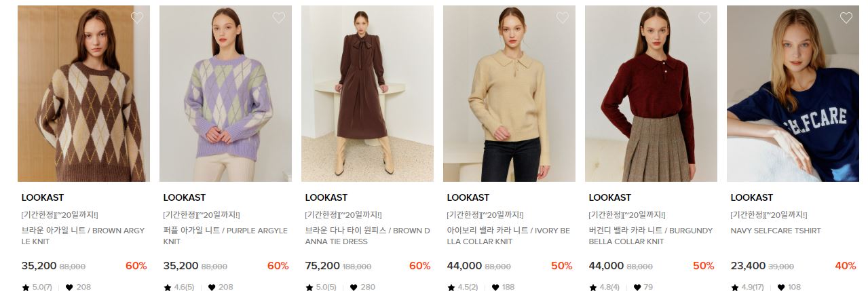Click black heart icon with 79 likes

click(637, 288)
